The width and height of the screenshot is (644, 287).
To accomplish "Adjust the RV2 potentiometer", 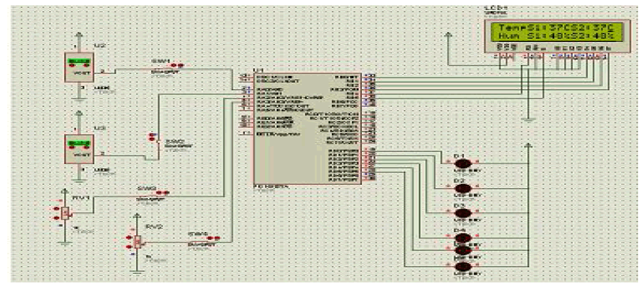I will (x=136, y=240).
